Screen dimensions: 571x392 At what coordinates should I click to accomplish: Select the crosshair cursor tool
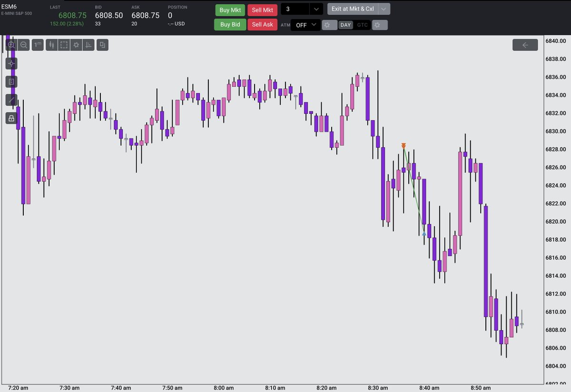click(11, 63)
